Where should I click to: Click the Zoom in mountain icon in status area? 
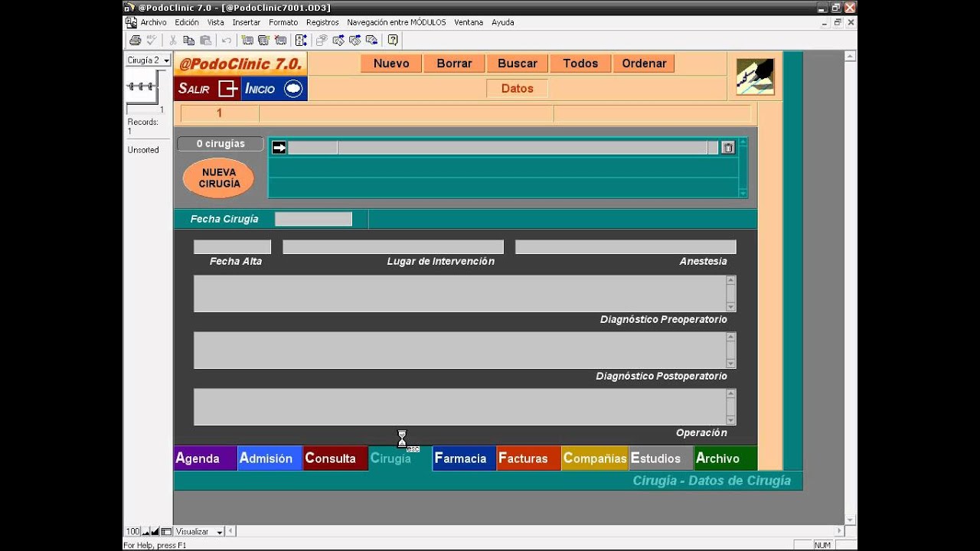click(155, 531)
